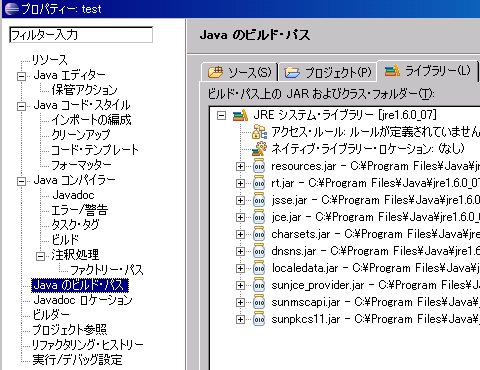The height and width of the screenshot is (370, 480).
Task: Switch to the プロジェクト(P) tab
Action: pos(328,72)
